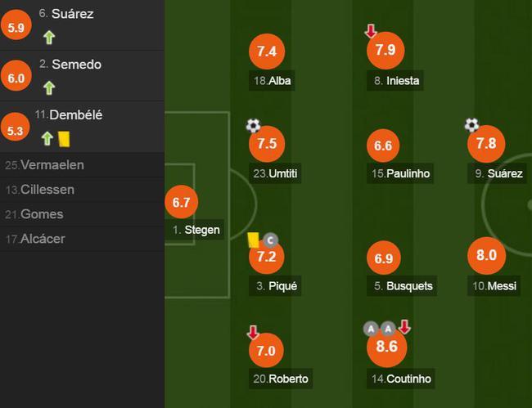The height and width of the screenshot is (408, 532).
Task: Click the goal ball icon above Umtiti
Action: pos(253,126)
